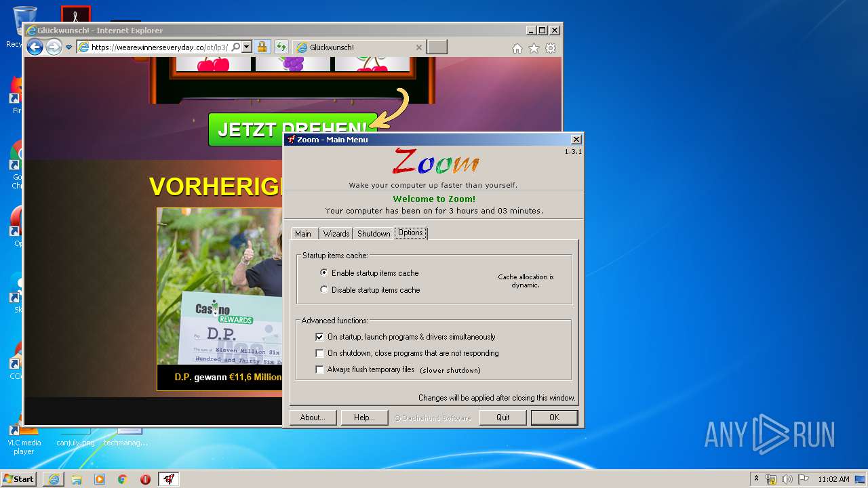Select Disable startup items cache
868x488 pixels.
point(370,290)
